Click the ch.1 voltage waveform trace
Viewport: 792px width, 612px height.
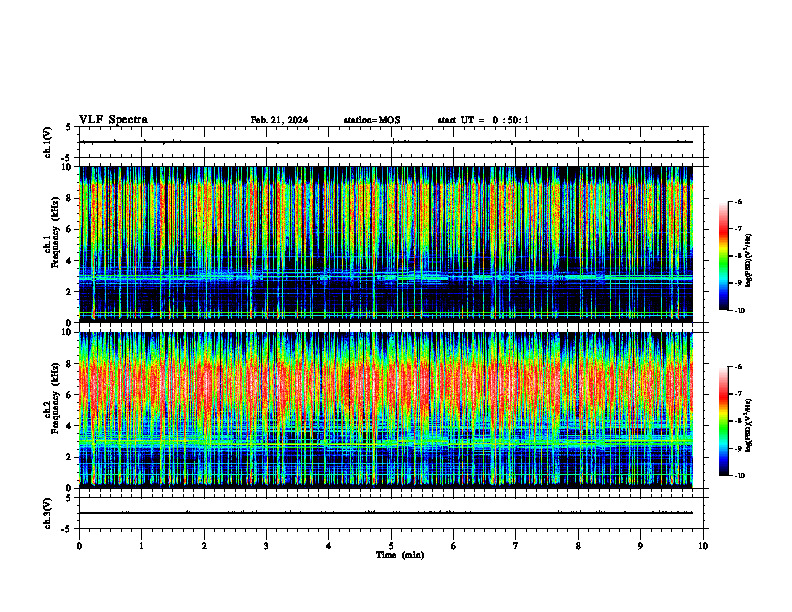pos(385,142)
